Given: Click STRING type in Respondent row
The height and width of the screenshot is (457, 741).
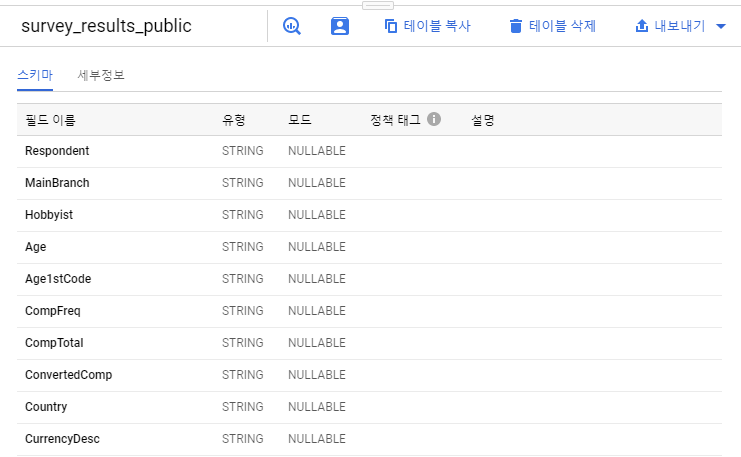Looking at the screenshot, I should click(242, 151).
